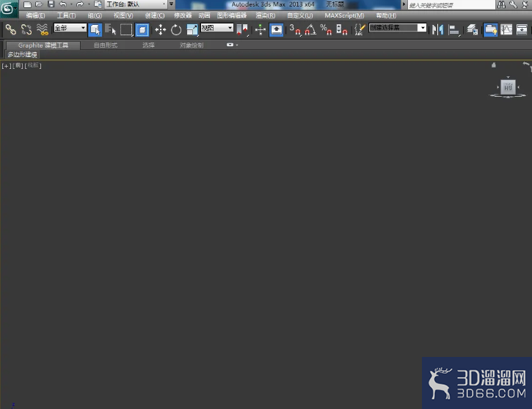Open the Manage Layers icon
Image resolution: width=532 pixels, height=409 pixels.
coord(473,30)
